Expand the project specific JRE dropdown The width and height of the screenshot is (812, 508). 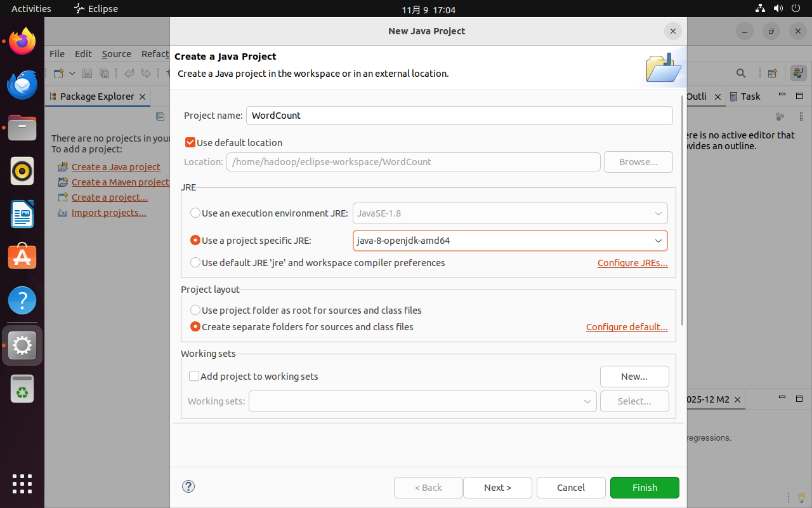tap(658, 241)
